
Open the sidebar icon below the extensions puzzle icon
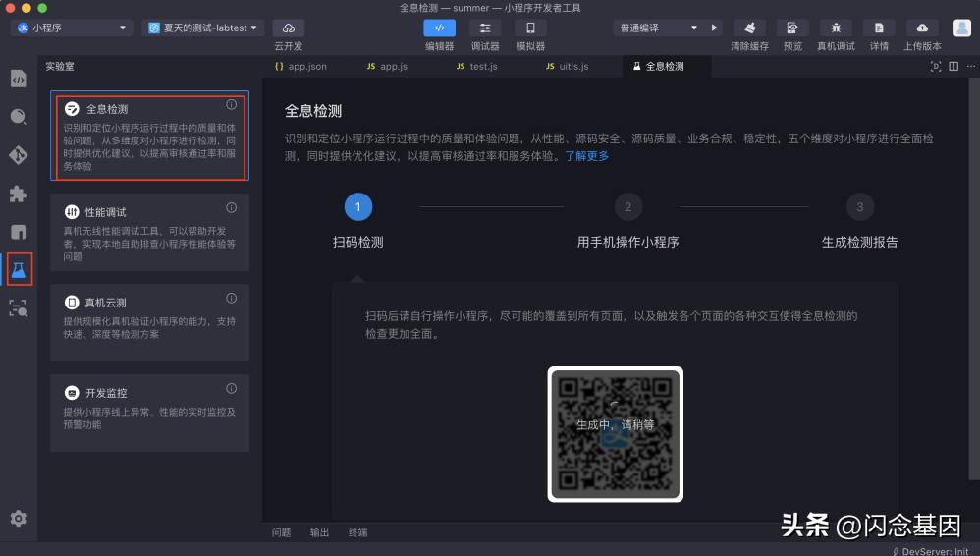click(x=18, y=232)
